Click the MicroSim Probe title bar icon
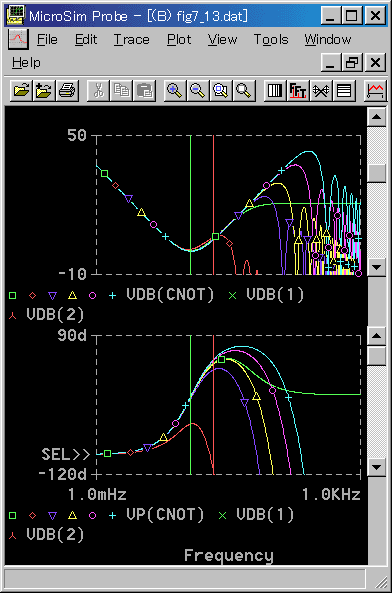 point(15,16)
